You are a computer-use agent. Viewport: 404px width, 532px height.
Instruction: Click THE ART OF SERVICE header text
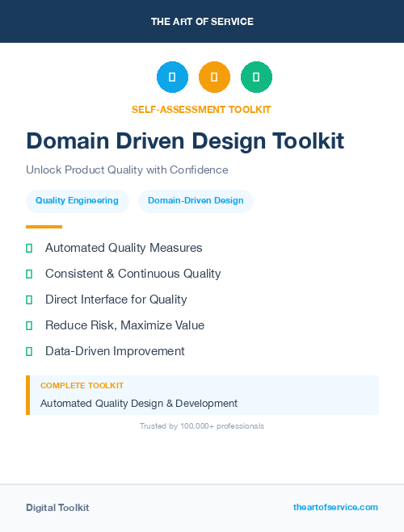point(202,22)
